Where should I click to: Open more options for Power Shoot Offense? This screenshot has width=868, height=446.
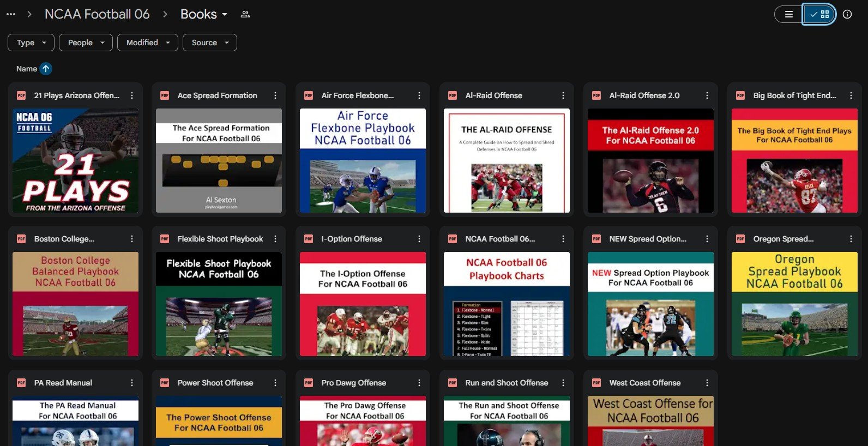275,383
